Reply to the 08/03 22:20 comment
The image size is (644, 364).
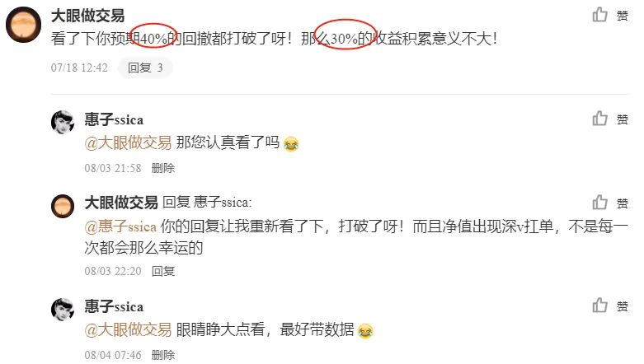pyautogui.click(x=163, y=271)
